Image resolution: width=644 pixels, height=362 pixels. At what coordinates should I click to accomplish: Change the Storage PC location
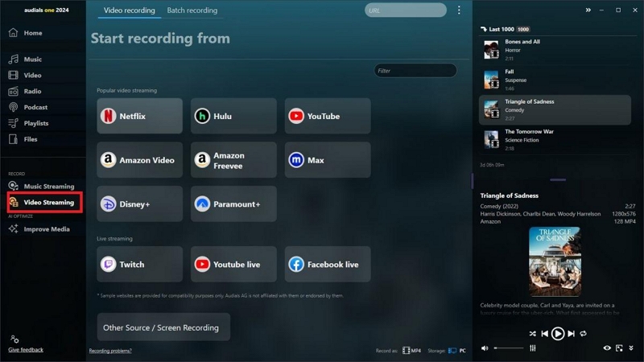(x=457, y=351)
